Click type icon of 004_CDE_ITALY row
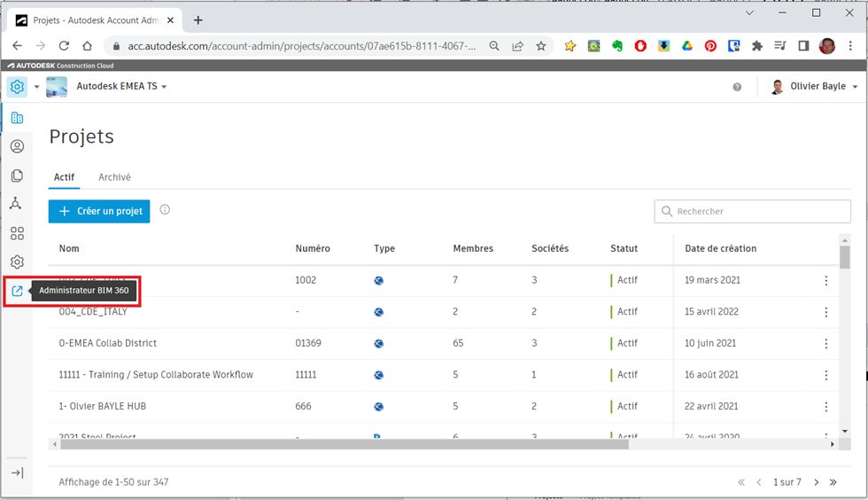Image resolution: width=868 pixels, height=500 pixels. 379,312
